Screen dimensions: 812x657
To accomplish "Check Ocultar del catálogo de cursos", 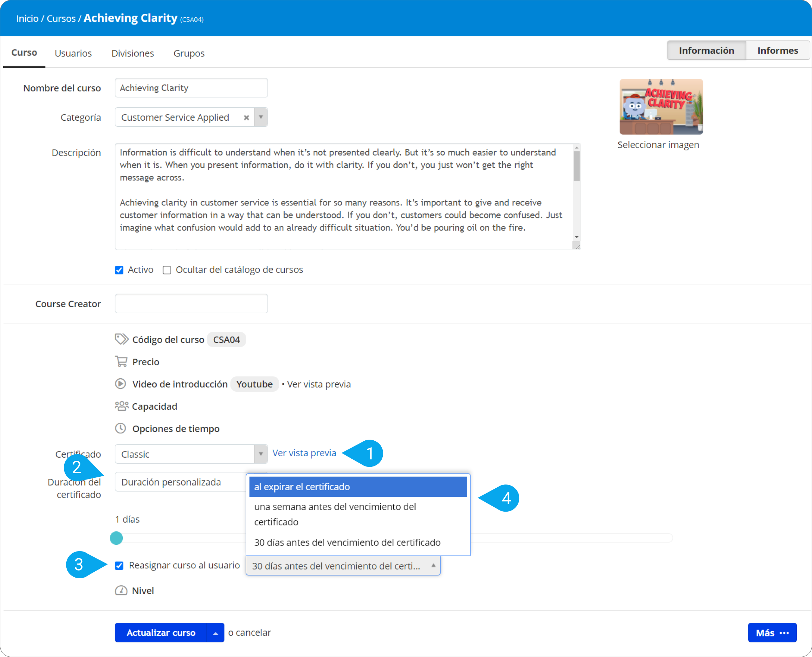I will click(167, 270).
